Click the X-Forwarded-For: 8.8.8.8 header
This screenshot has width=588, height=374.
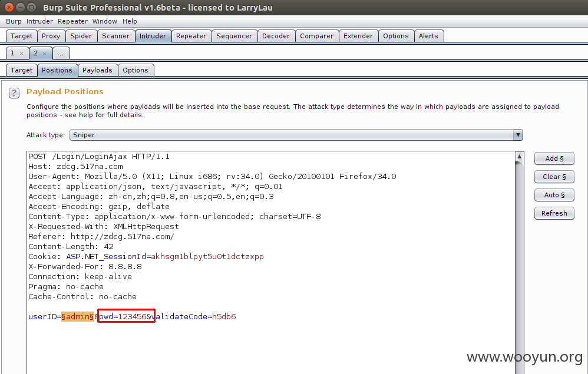point(85,267)
